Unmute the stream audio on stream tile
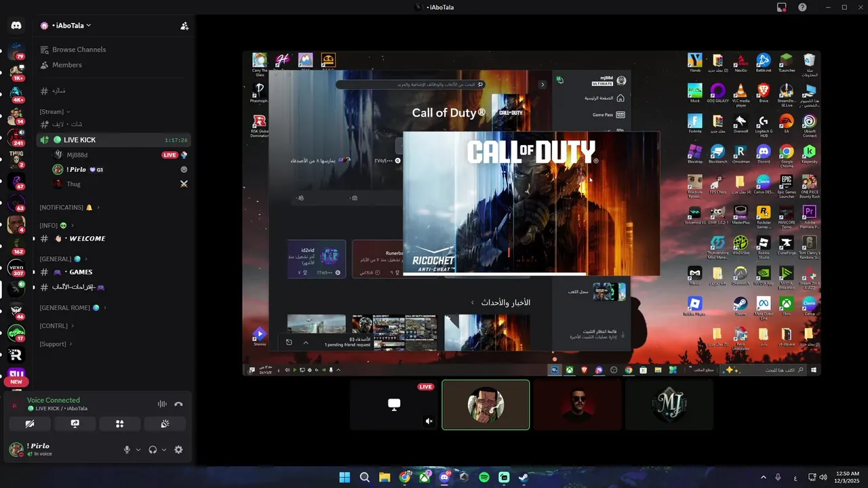This screenshot has height=488, width=868. (x=429, y=421)
